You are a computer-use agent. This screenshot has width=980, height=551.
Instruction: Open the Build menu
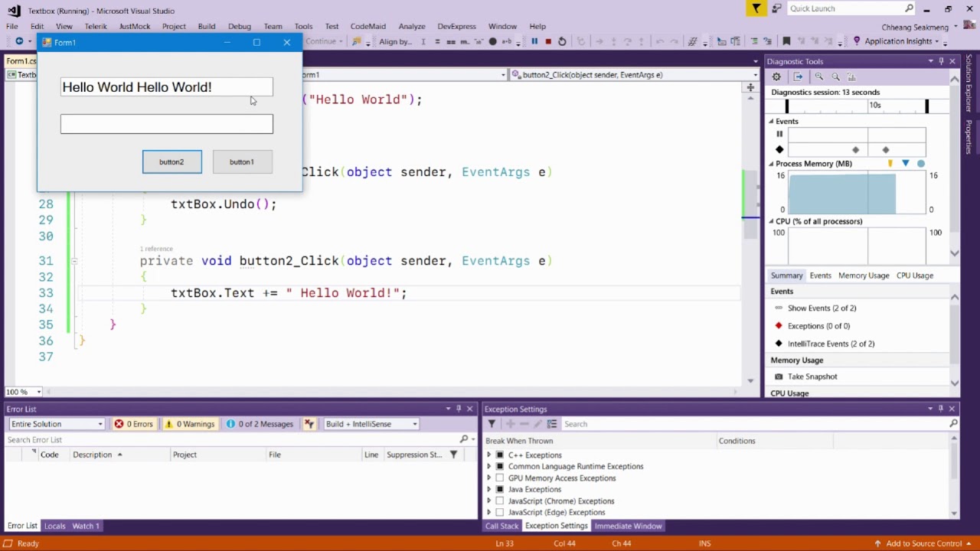click(x=207, y=26)
